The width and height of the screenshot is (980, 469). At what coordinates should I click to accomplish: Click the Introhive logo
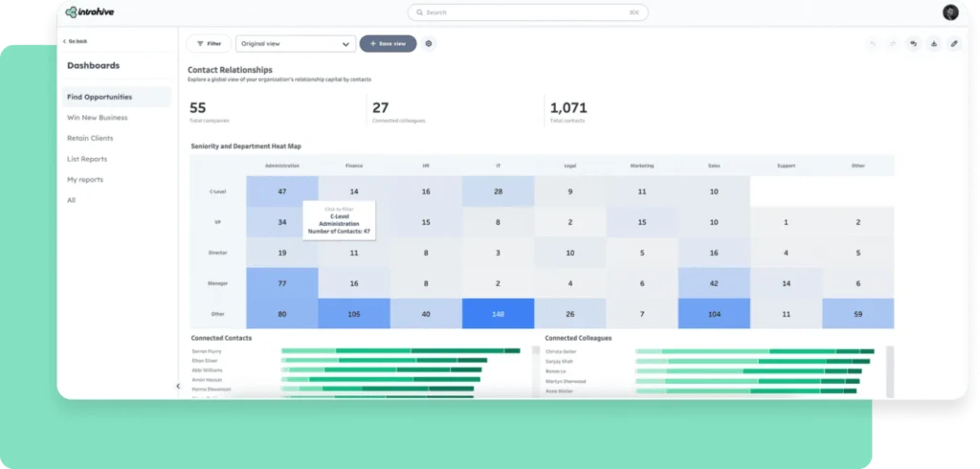click(90, 11)
